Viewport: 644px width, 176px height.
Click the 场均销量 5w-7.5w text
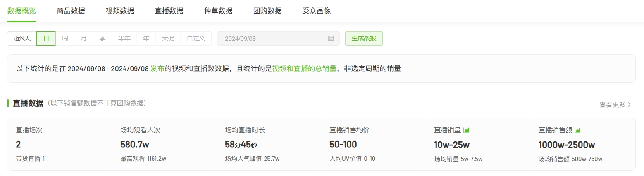pyautogui.click(x=458, y=159)
